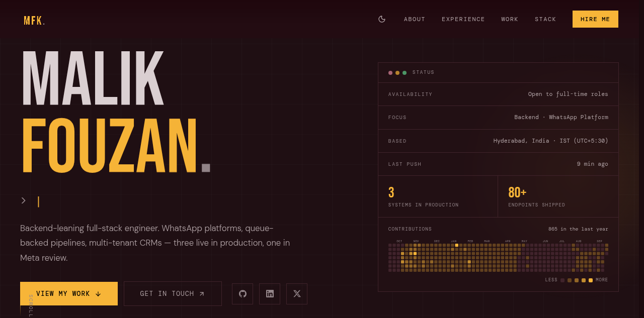Screen dimensions: 644x318
Task: Open the GitHub profile icon
Action: (243, 294)
